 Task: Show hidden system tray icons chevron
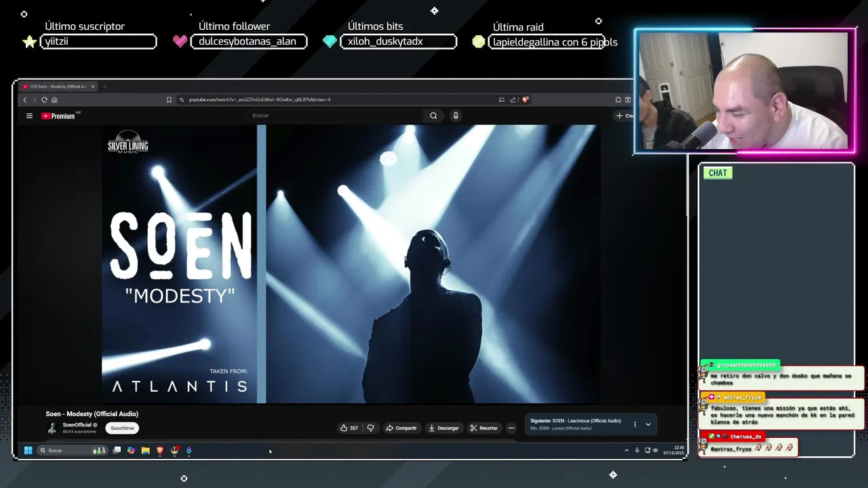click(x=627, y=450)
